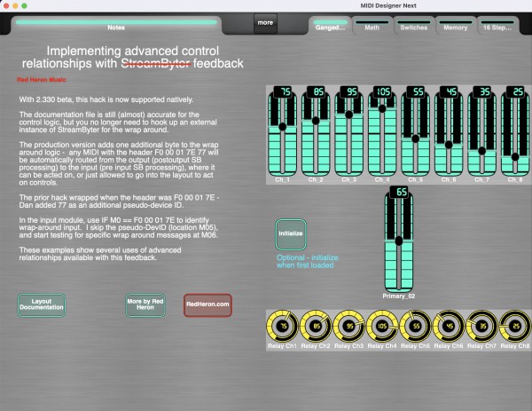Click the Ch_8 value display 25
Screen dimensions: 532x411
click(x=515, y=91)
